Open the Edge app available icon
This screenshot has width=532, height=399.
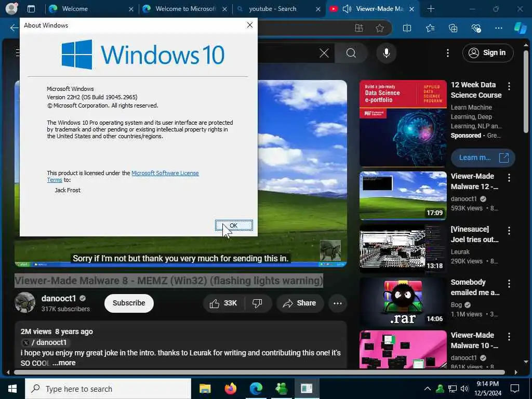tap(359, 28)
